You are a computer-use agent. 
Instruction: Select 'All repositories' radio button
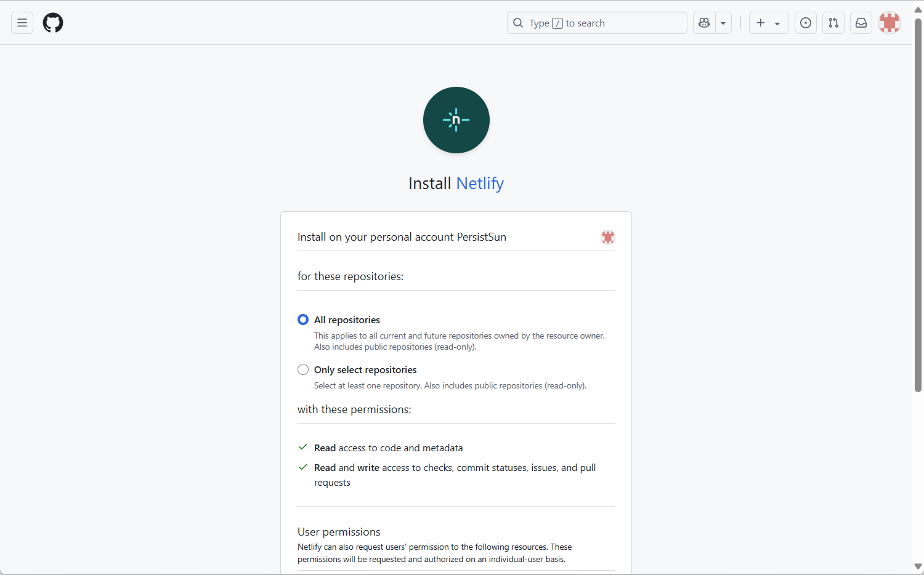pos(303,320)
